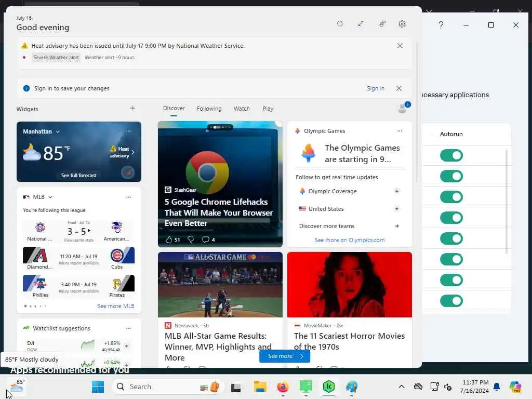
Task: Open Discover more teams arrow
Action: tap(396, 226)
